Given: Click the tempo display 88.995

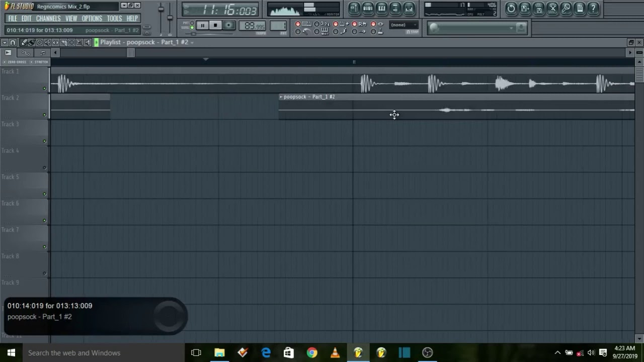Looking at the screenshot, I should tap(252, 25).
